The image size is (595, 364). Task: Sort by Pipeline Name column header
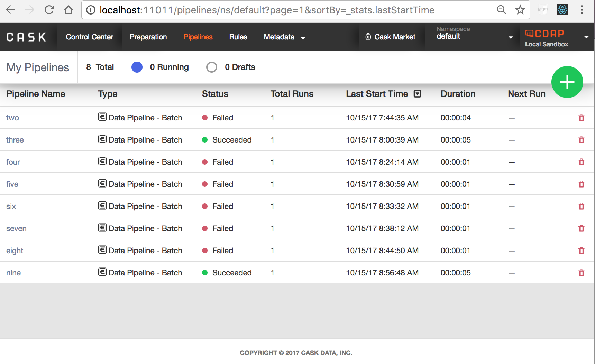coord(36,94)
